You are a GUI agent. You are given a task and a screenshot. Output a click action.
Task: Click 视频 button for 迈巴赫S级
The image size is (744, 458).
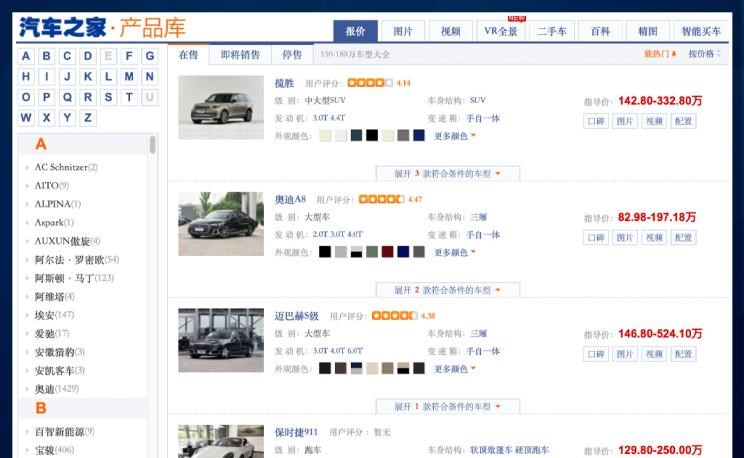click(x=654, y=354)
